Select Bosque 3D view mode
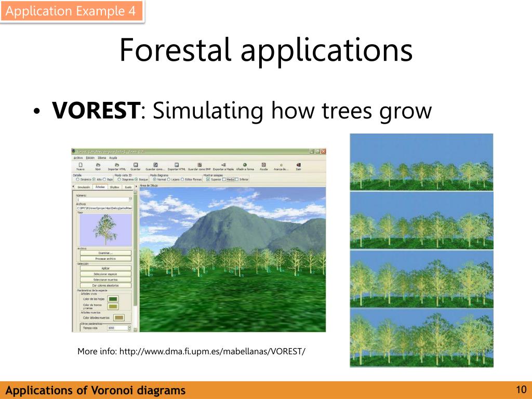Viewport: 532px width, 399px height. tap(136, 179)
